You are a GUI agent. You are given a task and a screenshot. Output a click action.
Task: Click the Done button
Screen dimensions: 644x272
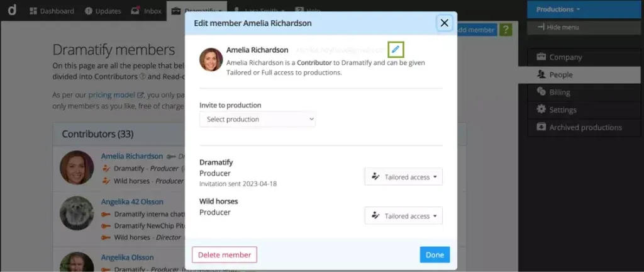click(x=435, y=255)
